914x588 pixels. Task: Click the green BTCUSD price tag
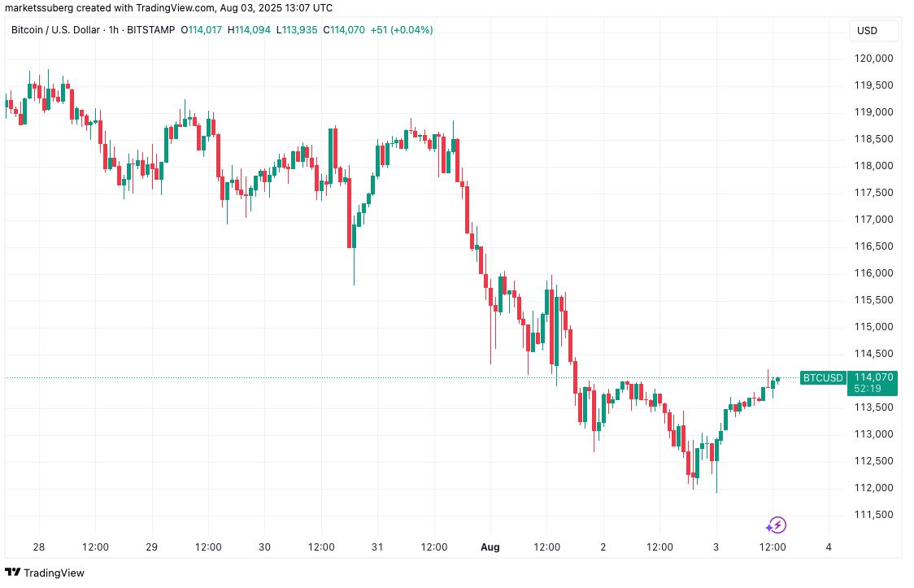(x=821, y=377)
